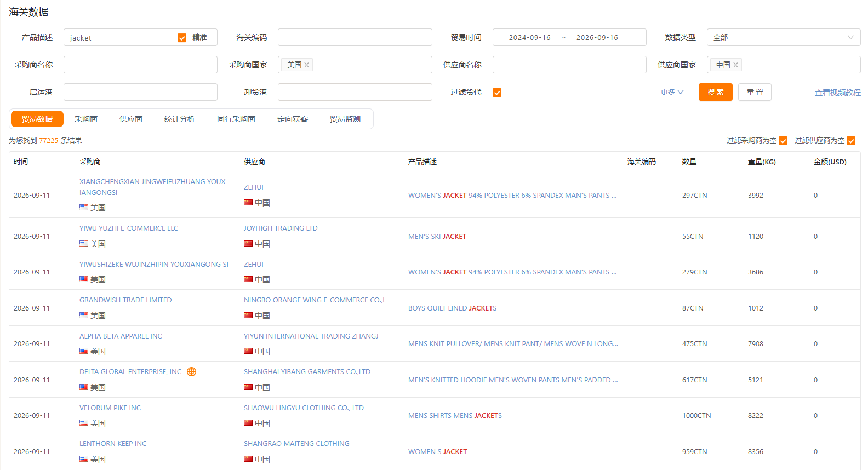Screen dimensions: 868x470
Task: Click the 卸货港 input field
Action: [x=355, y=92]
